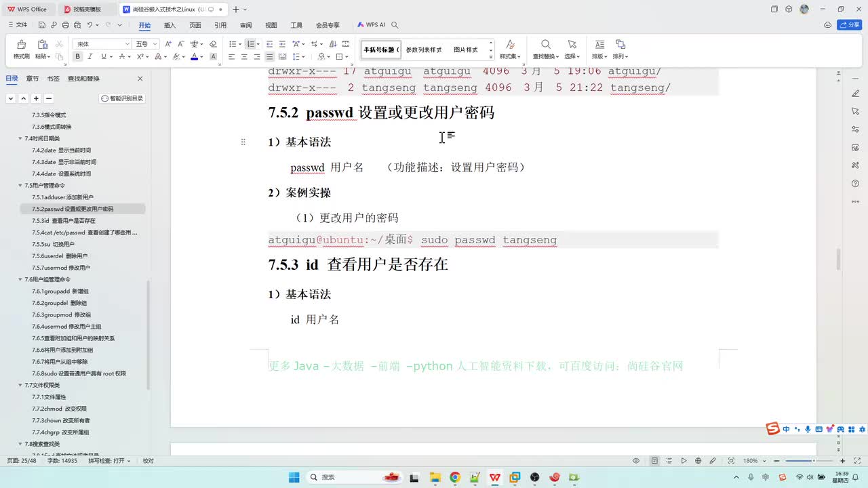Viewport: 868px width, 488px height.
Task: Click the Format Painter (格式刷) icon
Action: point(21,44)
